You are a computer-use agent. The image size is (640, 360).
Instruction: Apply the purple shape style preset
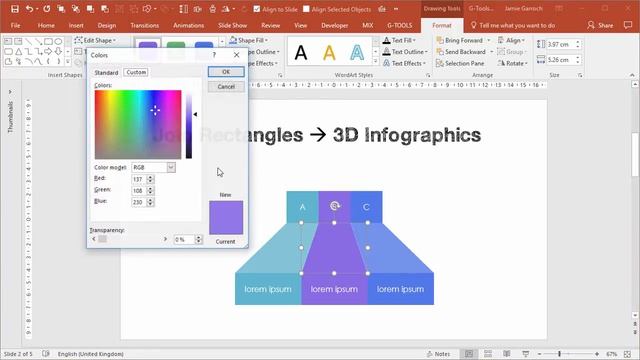pyautogui.click(x=148, y=44)
